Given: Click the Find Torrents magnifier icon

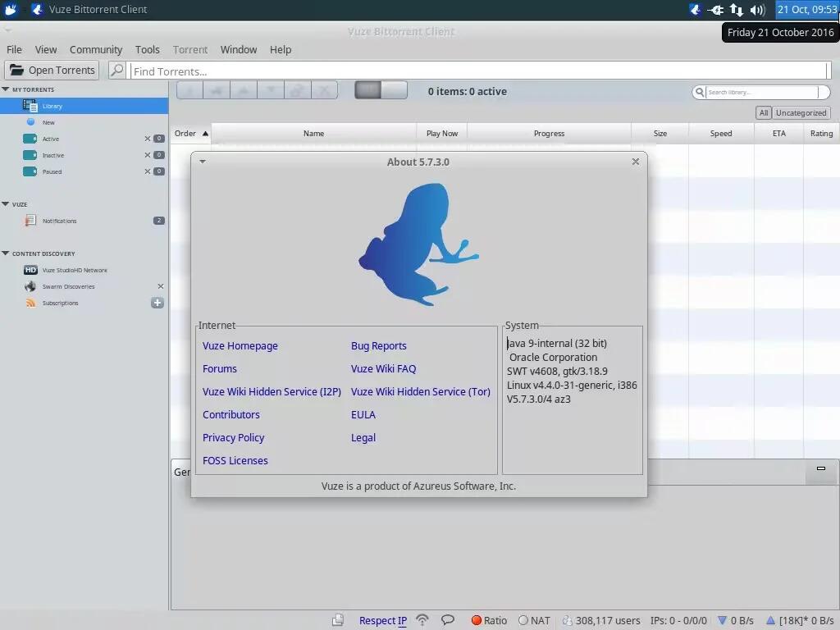Looking at the screenshot, I should [116, 71].
